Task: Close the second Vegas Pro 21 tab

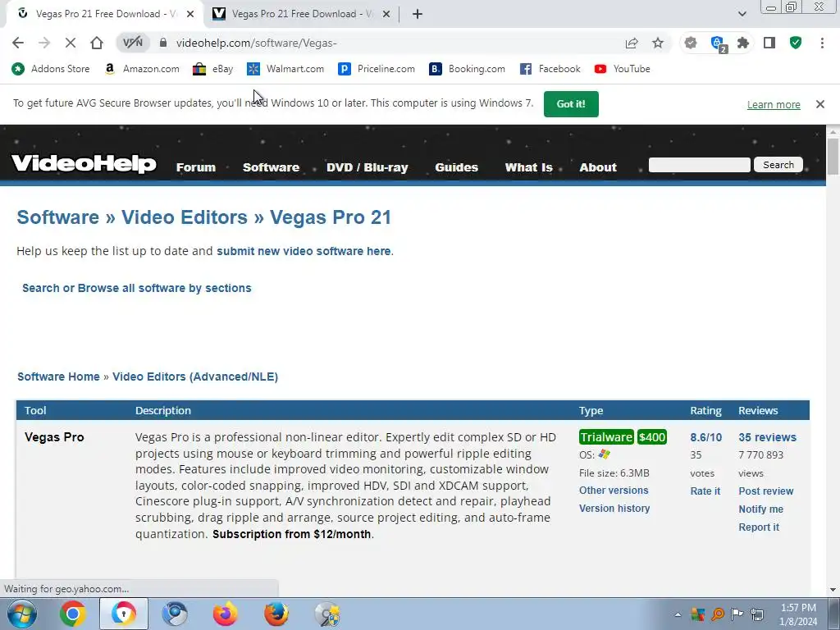Action: [386, 14]
